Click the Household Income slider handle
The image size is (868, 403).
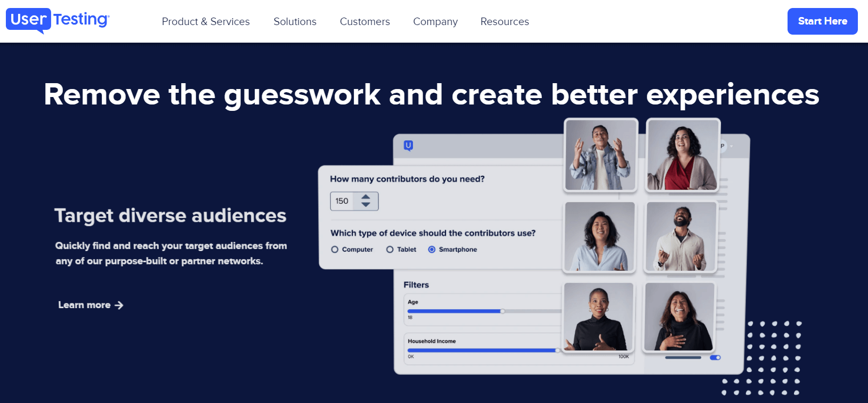point(557,350)
